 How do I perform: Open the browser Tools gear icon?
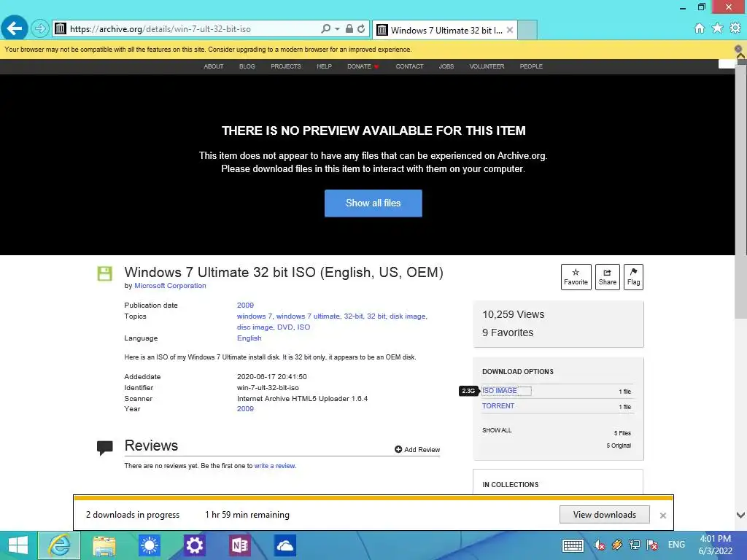735,28
